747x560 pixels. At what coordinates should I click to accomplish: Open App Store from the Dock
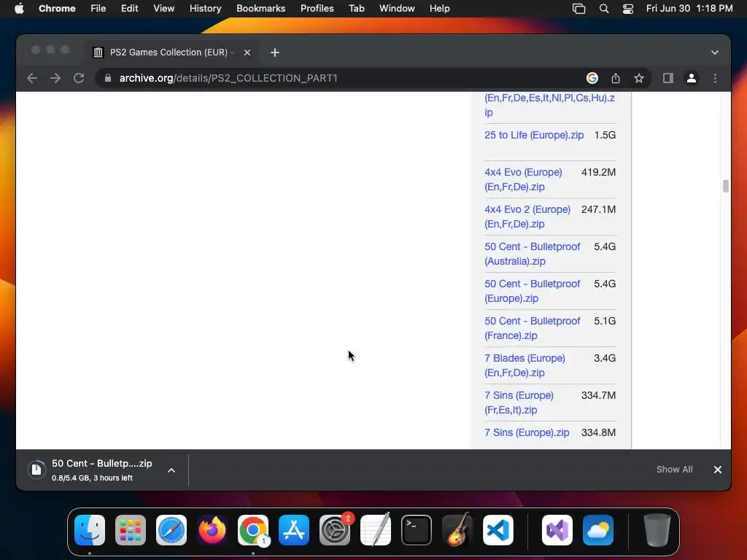[294, 530]
